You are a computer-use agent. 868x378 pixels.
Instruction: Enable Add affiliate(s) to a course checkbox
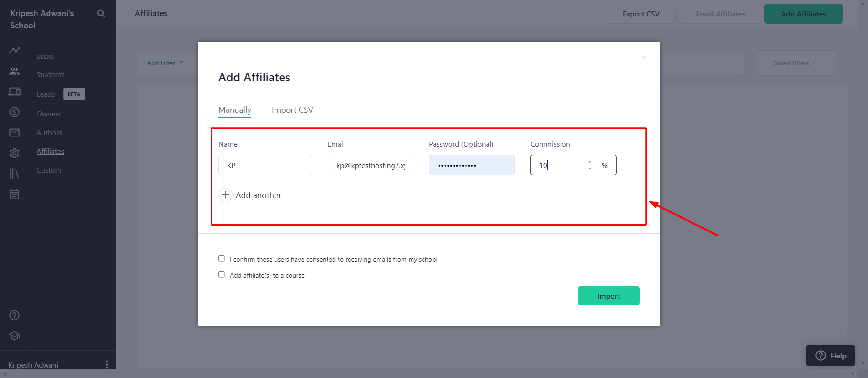pos(222,274)
